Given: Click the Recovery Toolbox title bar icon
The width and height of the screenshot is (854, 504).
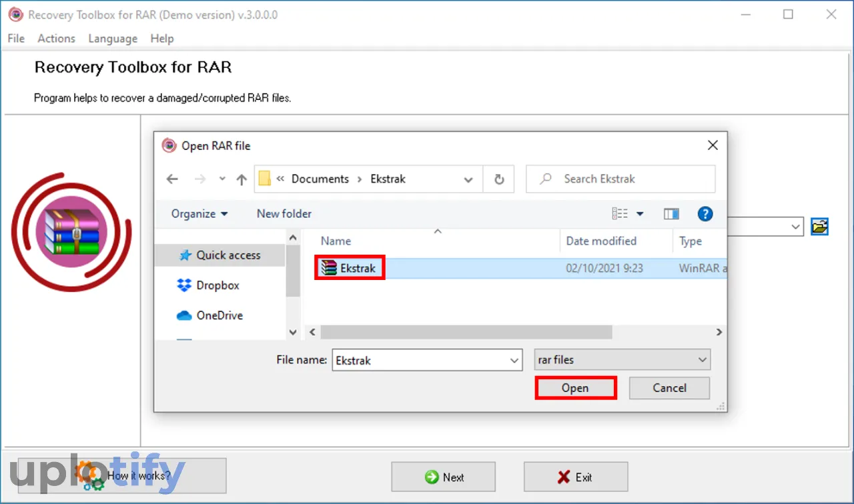Looking at the screenshot, I should coord(15,15).
